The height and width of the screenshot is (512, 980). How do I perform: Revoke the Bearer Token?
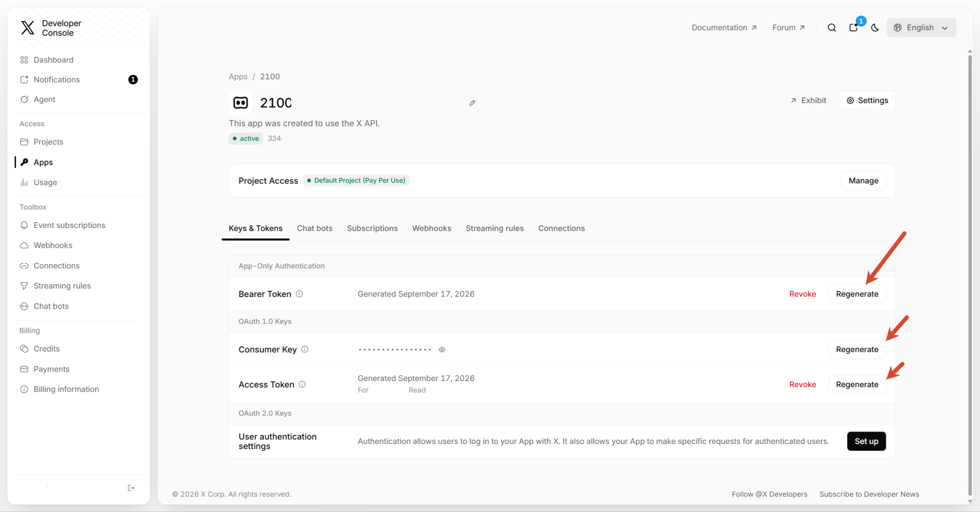click(802, 294)
